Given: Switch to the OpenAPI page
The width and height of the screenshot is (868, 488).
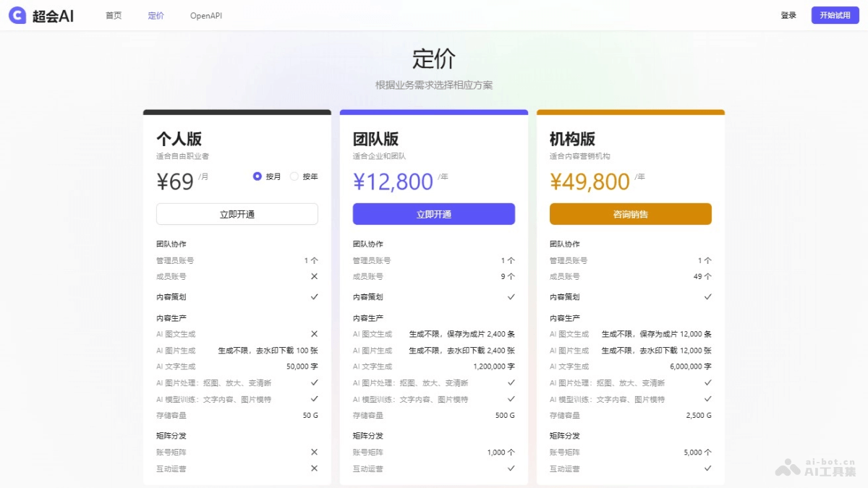Looking at the screenshot, I should point(205,14).
